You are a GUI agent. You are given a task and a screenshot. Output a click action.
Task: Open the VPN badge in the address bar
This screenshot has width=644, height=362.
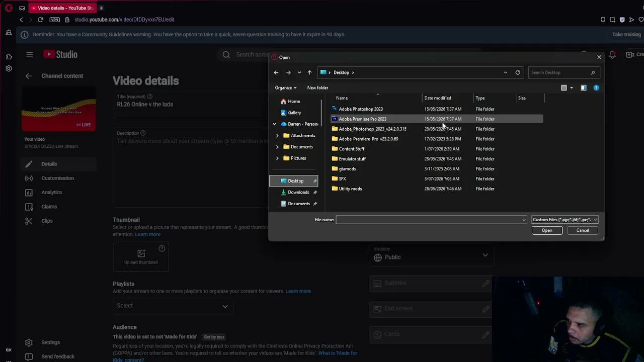tap(55, 20)
